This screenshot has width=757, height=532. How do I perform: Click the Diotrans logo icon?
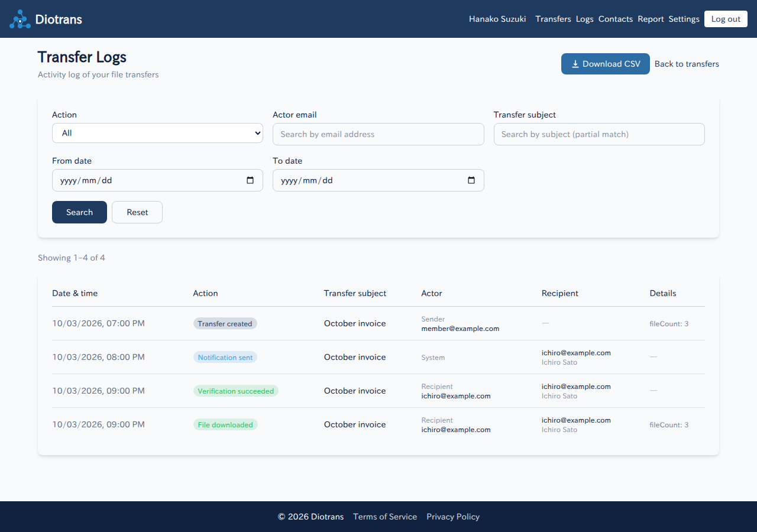coord(20,19)
